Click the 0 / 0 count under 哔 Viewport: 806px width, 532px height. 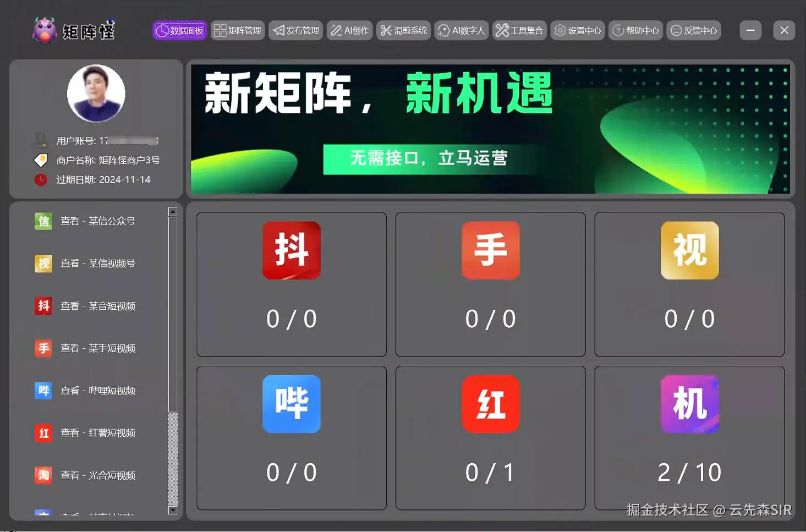click(x=292, y=473)
